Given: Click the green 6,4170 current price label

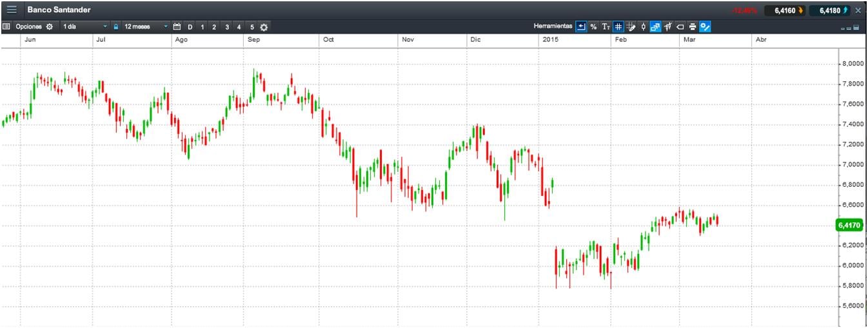Looking at the screenshot, I should click(849, 225).
